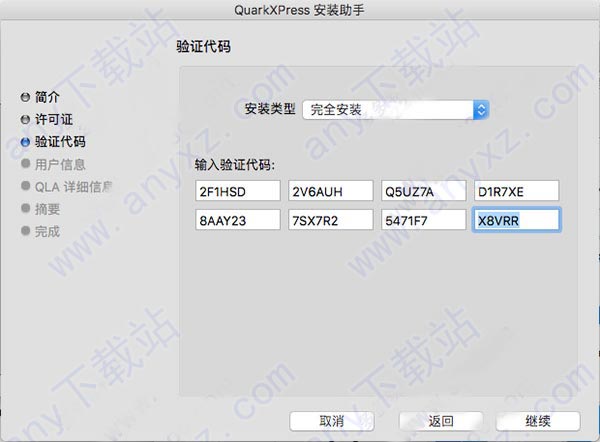Click the 输入验证代码: label
600x442 pixels.
(x=235, y=165)
